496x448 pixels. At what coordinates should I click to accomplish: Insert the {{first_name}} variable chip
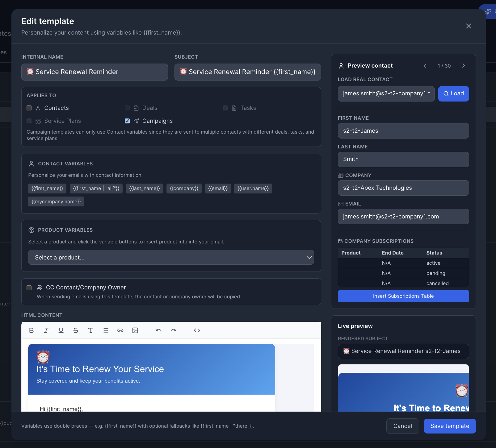click(x=47, y=189)
